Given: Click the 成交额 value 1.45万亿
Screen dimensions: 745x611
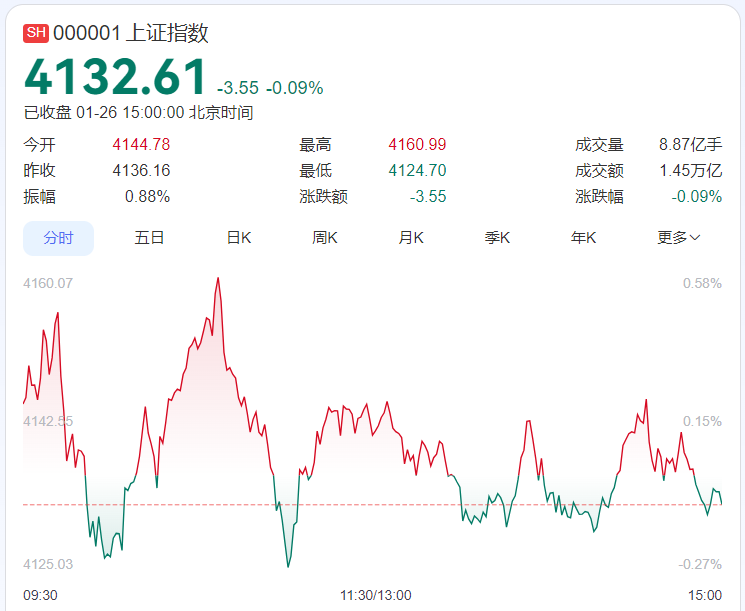Looking at the screenshot, I should click(690, 171).
